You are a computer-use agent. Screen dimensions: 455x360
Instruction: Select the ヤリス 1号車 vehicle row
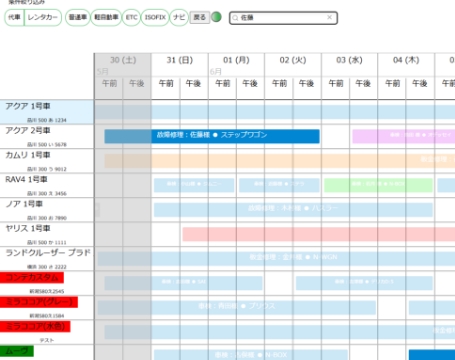click(47, 234)
